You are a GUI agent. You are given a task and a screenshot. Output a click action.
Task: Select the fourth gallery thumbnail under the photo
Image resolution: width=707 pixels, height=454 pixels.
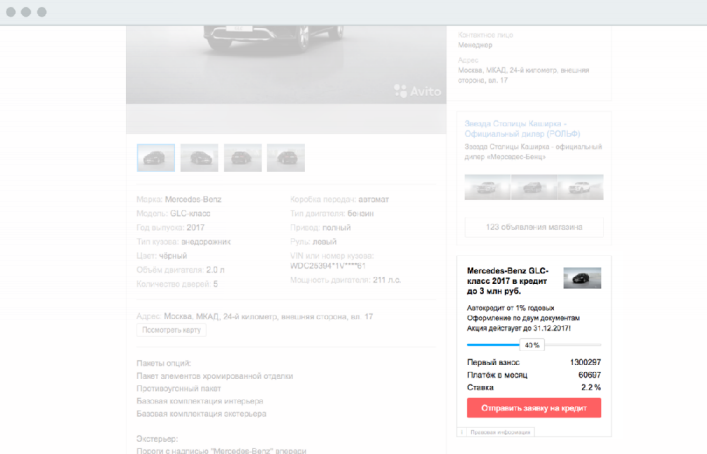(x=286, y=158)
